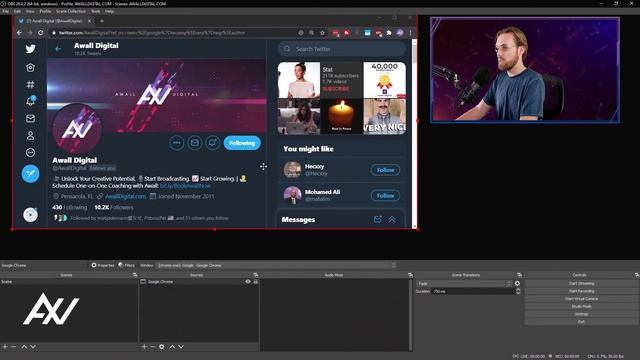Click the profile notification bell-plus icon
The height and width of the screenshot is (360, 640).
[x=213, y=143]
